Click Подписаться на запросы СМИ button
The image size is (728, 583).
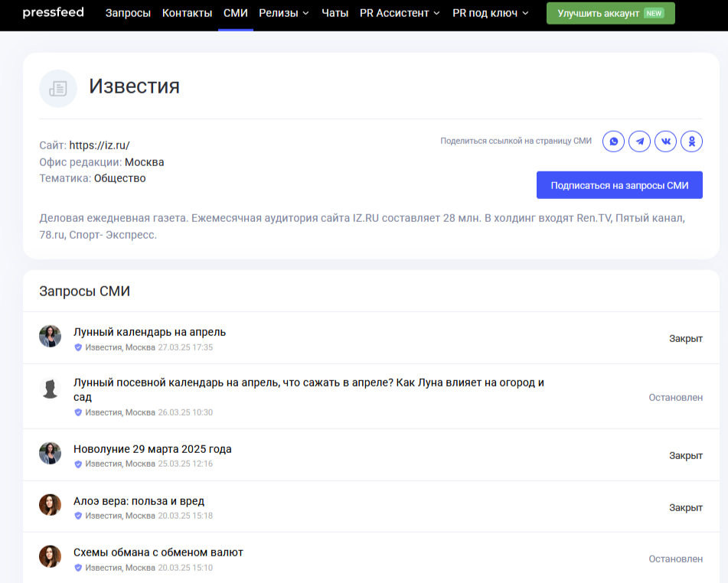619,185
